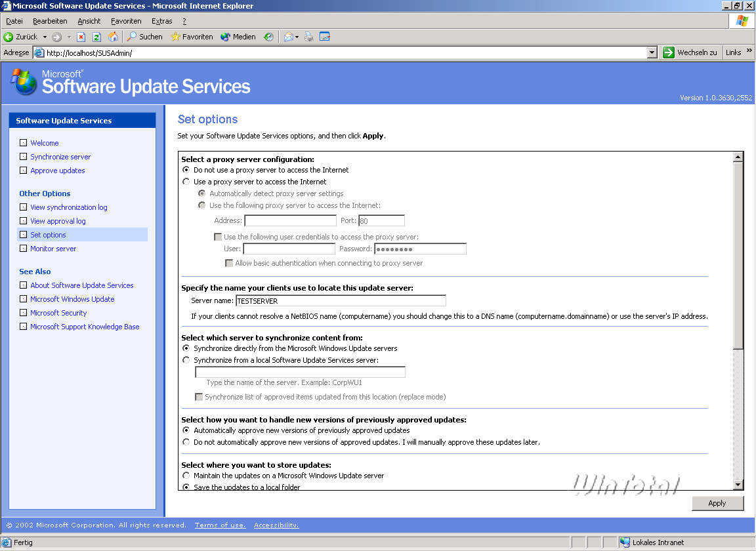756x551 pixels.
Task: Select Synchronize from a local SUS server
Action: (186, 360)
